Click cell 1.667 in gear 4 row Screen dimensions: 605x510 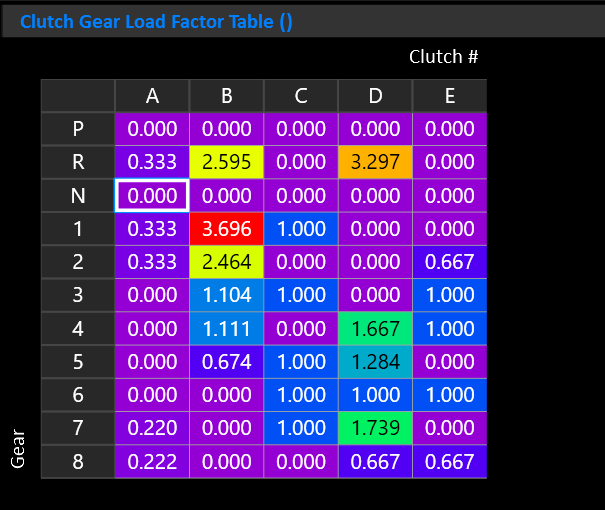click(x=375, y=329)
